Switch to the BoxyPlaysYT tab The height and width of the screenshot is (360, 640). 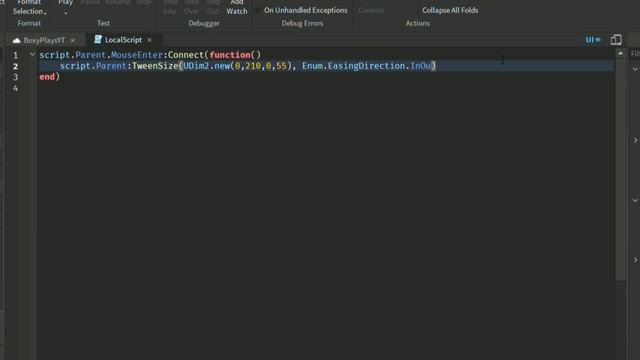tap(44, 40)
